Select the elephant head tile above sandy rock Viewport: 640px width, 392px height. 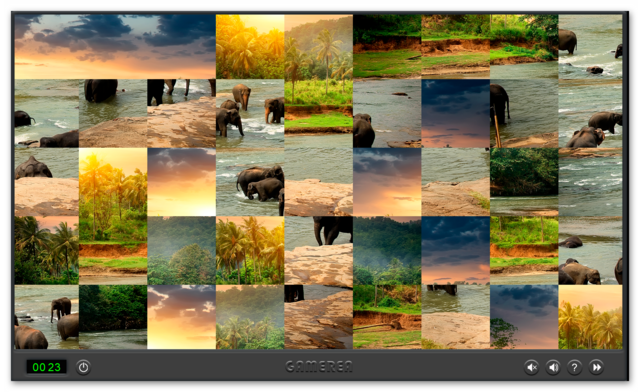(x=47, y=182)
